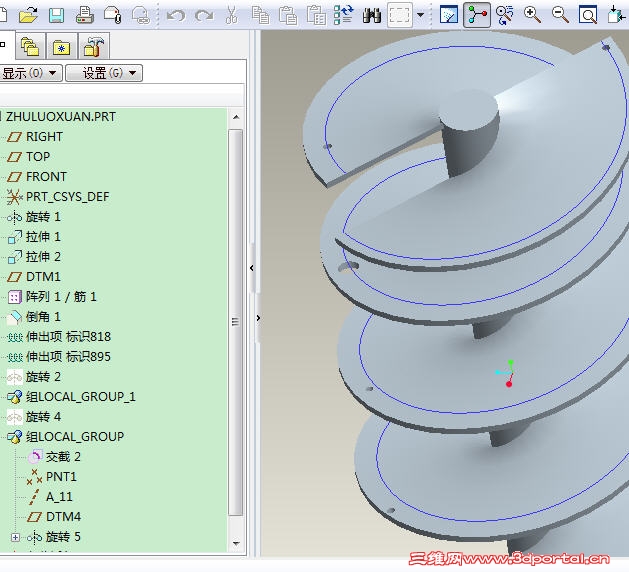
Task: Select DTM4 datum plane
Action: (x=63, y=517)
